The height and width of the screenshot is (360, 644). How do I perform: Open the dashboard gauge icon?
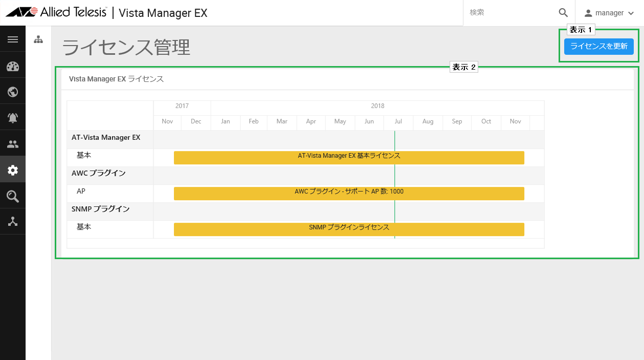(13, 66)
